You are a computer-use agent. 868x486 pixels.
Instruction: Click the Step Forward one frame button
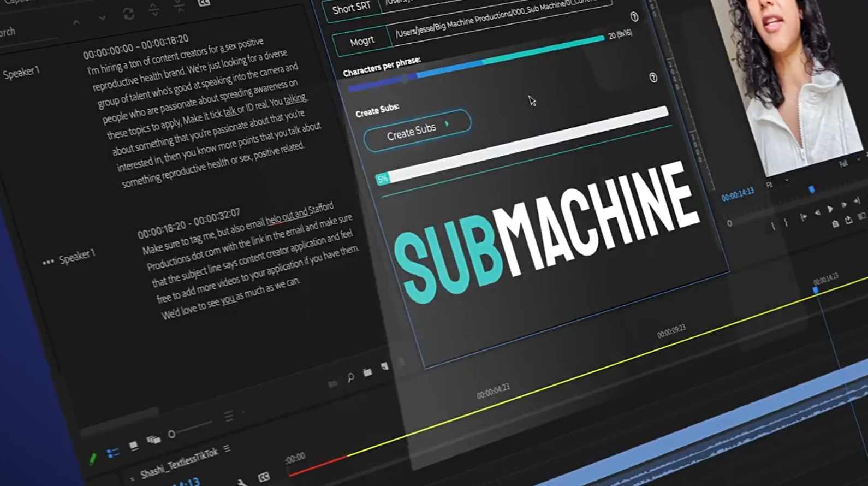tap(844, 205)
